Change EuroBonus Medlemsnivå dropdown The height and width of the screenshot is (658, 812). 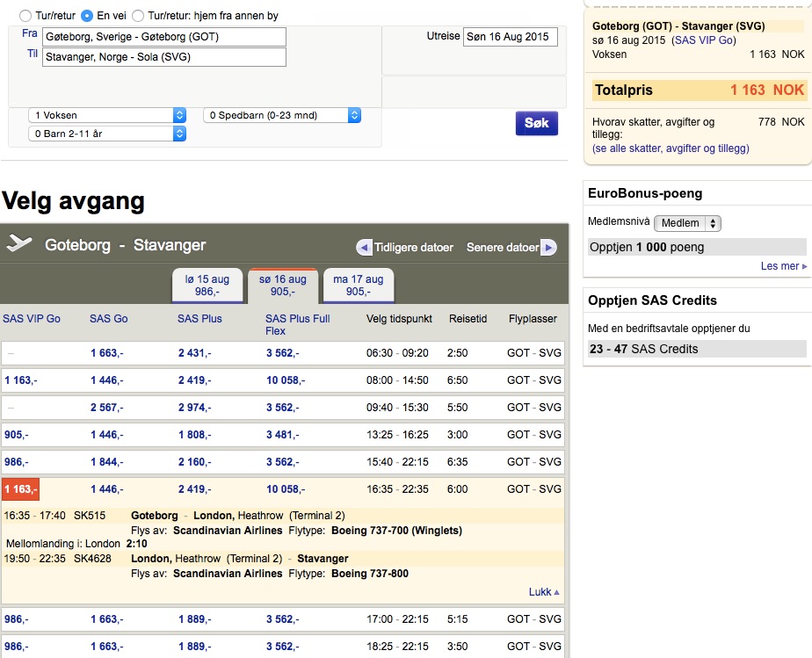pyautogui.click(x=687, y=223)
